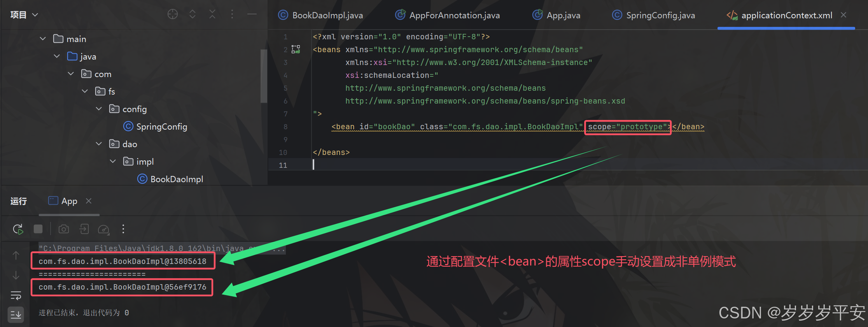Collapse all in the project panel
The image size is (868, 327).
pos(212,14)
